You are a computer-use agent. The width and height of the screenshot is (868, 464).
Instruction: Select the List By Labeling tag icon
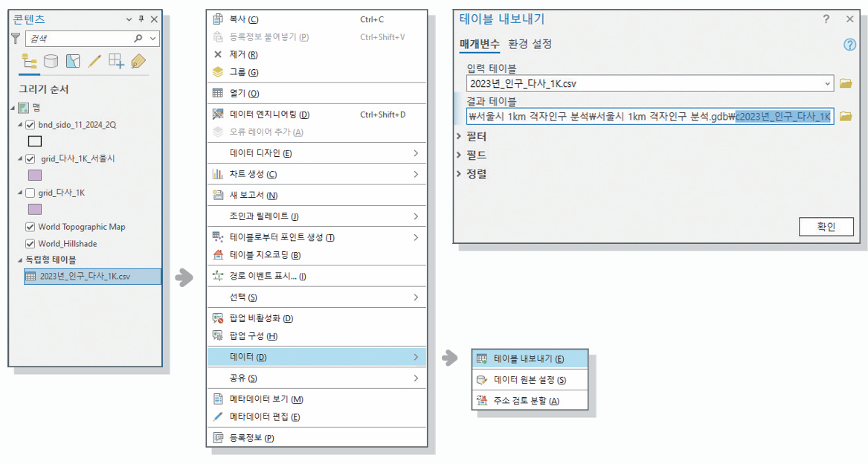(138, 61)
